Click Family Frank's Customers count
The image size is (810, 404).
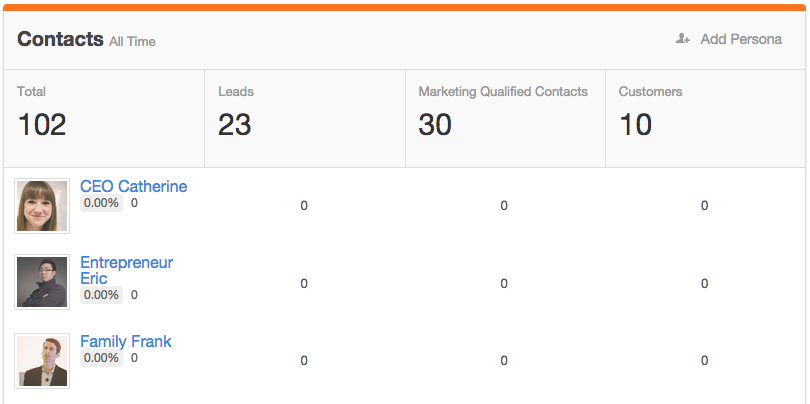point(704,361)
